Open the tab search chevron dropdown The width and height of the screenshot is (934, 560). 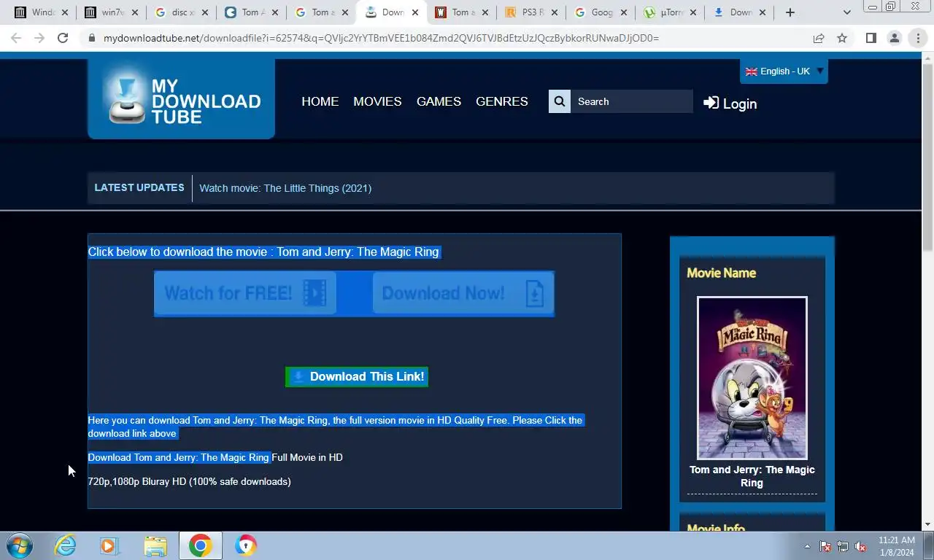pos(846,12)
